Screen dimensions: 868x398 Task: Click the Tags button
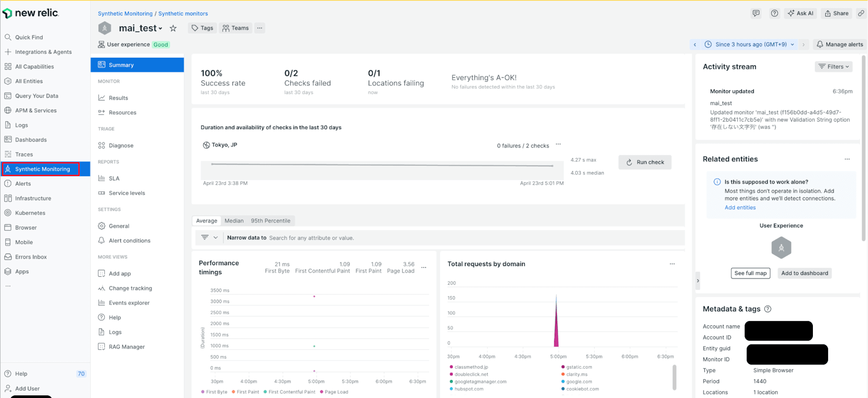(202, 28)
